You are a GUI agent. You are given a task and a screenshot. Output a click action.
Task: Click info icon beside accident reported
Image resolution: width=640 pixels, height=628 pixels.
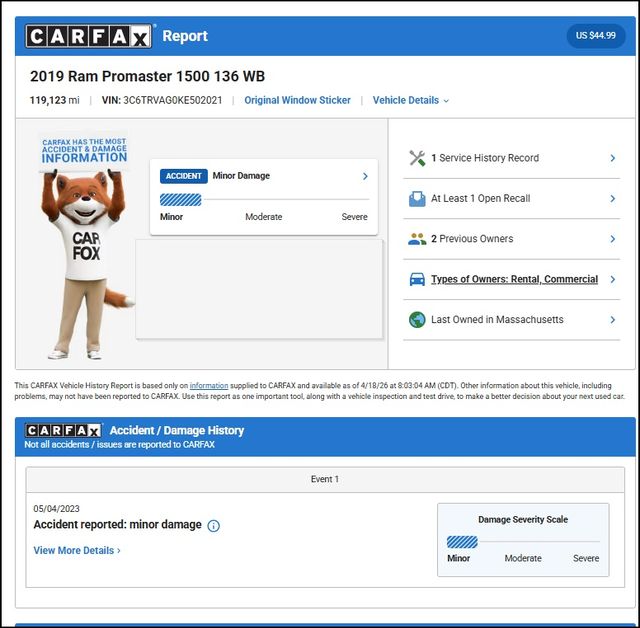click(214, 526)
